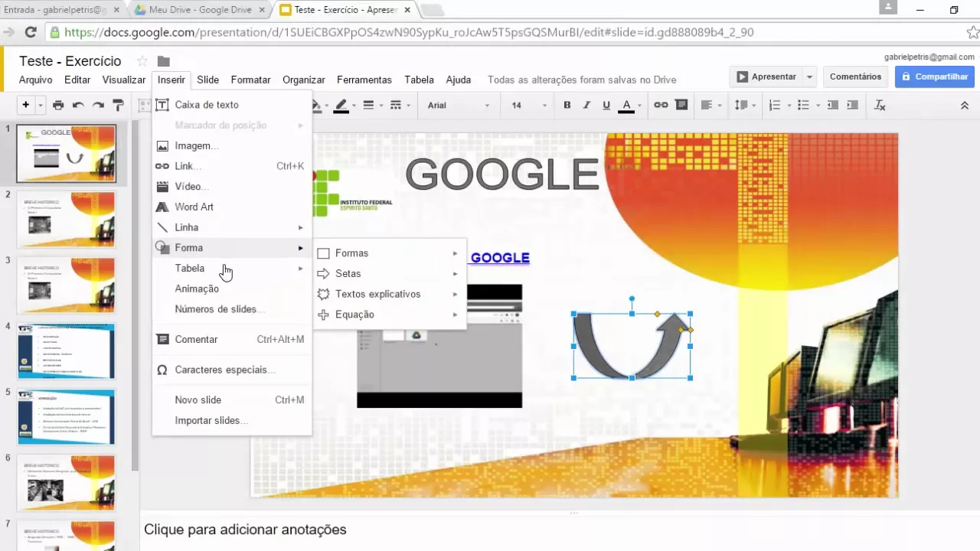Choose Animação in the Inserir menu
Screen dimensions: 980x551
(232, 289)
